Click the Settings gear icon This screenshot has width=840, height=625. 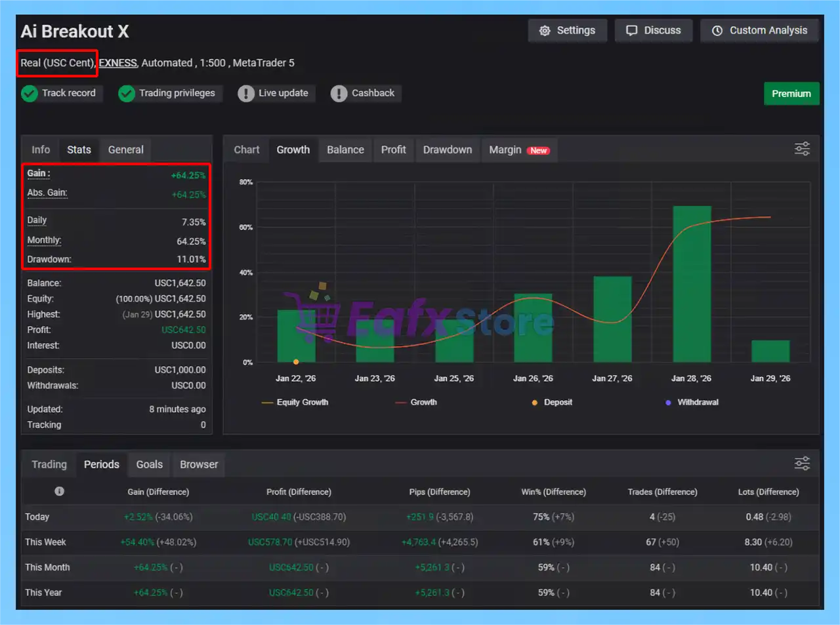pyautogui.click(x=545, y=31)
